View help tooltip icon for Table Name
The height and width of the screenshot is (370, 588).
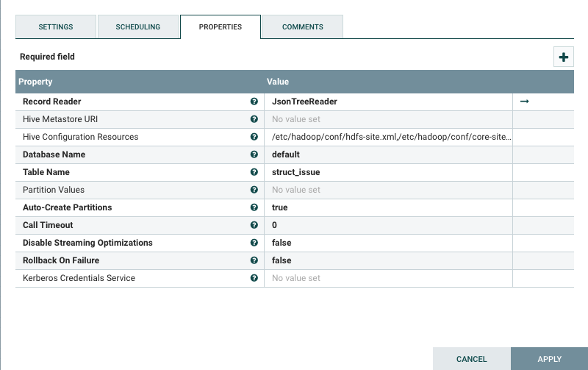pyautogui.click(x=254, y=172)
